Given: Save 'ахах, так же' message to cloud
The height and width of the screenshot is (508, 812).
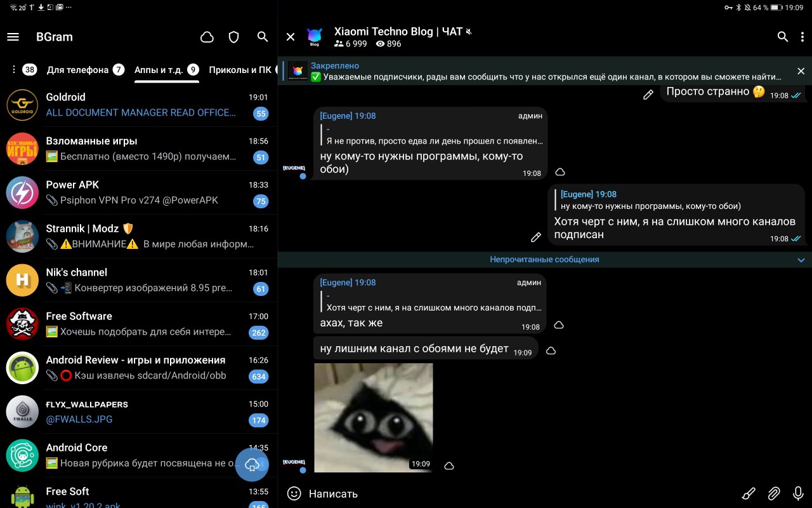Looking at the screenshot, I should click(559, 325).
